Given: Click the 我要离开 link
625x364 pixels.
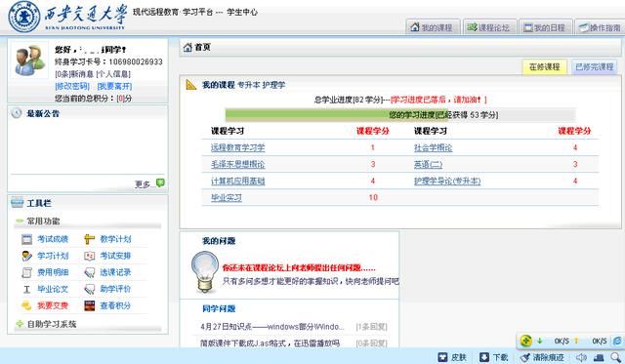Looking at the screenshot, I should point(114,86).
